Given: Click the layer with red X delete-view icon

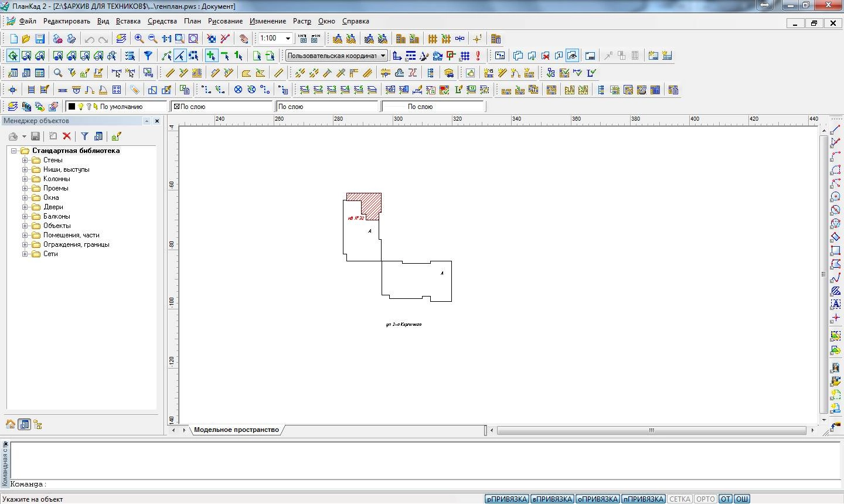Looking at the screenshot, I should coord(545,56).
